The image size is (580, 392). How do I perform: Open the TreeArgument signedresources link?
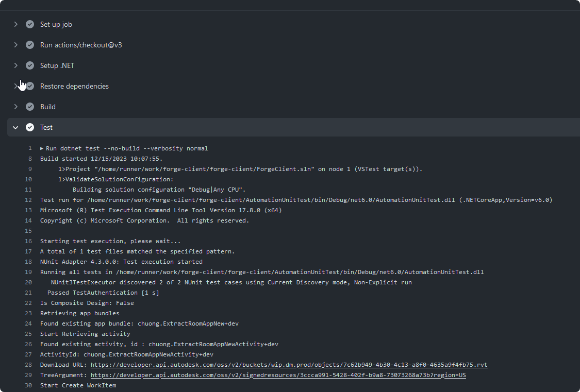(278, 375)
